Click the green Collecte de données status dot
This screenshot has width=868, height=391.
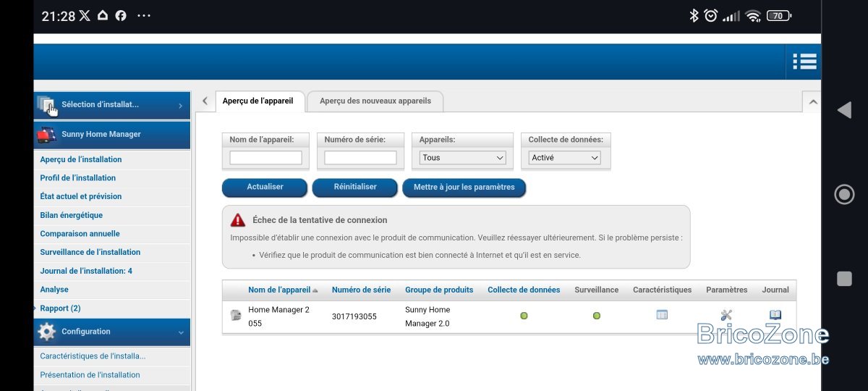click(x=524, y=316)
